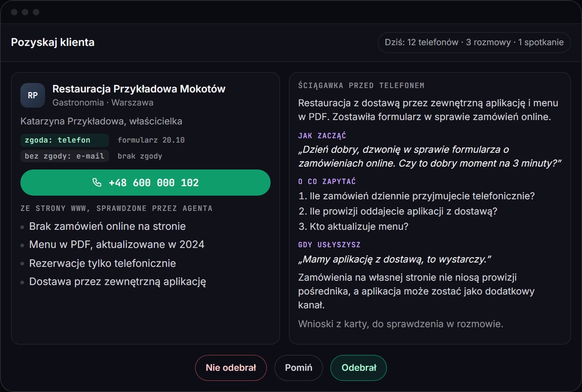Click "Rezerwacje tylko telefonicznie" item
This screenshot has height=392, width=582.
click(102, 264)
